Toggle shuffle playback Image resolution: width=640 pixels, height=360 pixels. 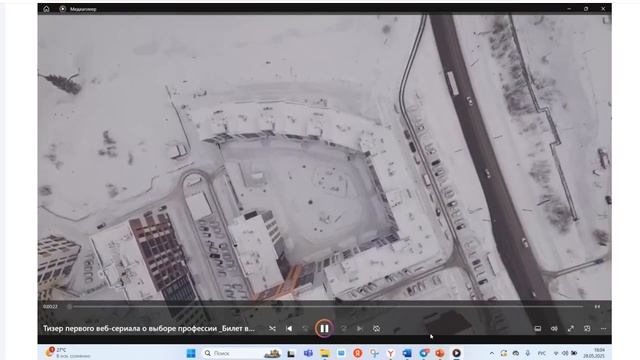(x=272, y=329)
